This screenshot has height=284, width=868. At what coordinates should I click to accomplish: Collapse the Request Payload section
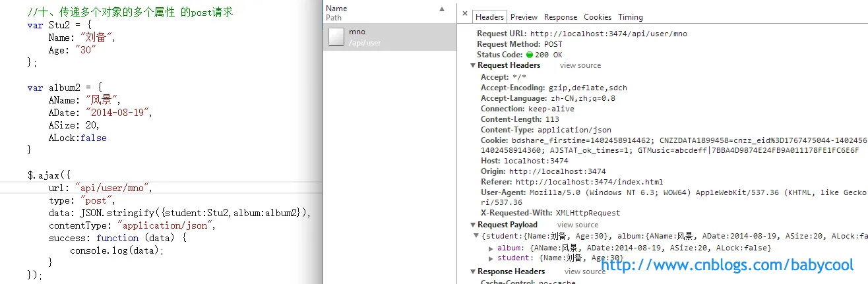(473, 225)
